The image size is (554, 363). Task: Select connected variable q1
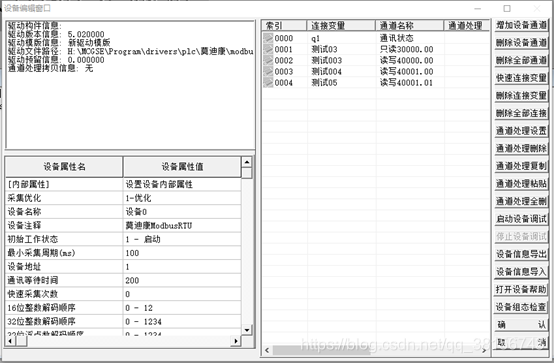click(316, 38)
